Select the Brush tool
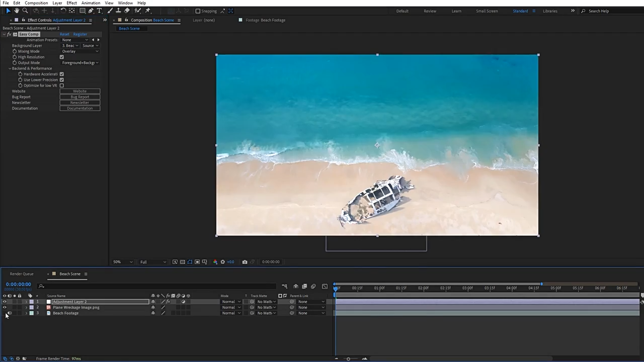This screenshot has height=362, width=644. click(110, 11)
